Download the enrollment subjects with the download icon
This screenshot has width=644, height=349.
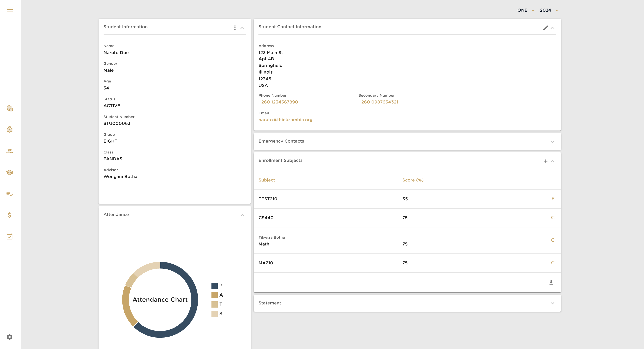click(551, 282)
